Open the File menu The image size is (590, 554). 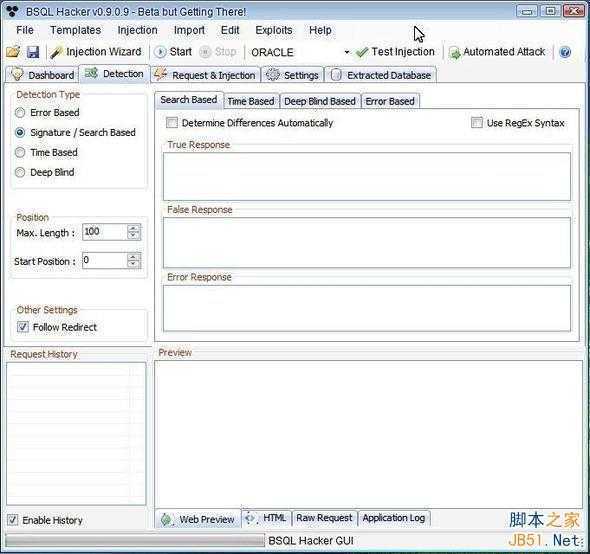point(25,30)
